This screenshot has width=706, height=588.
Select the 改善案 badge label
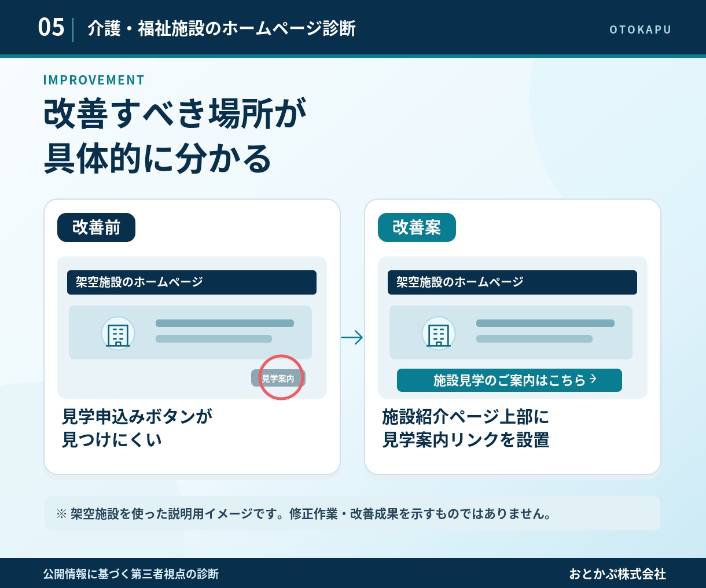417,227
